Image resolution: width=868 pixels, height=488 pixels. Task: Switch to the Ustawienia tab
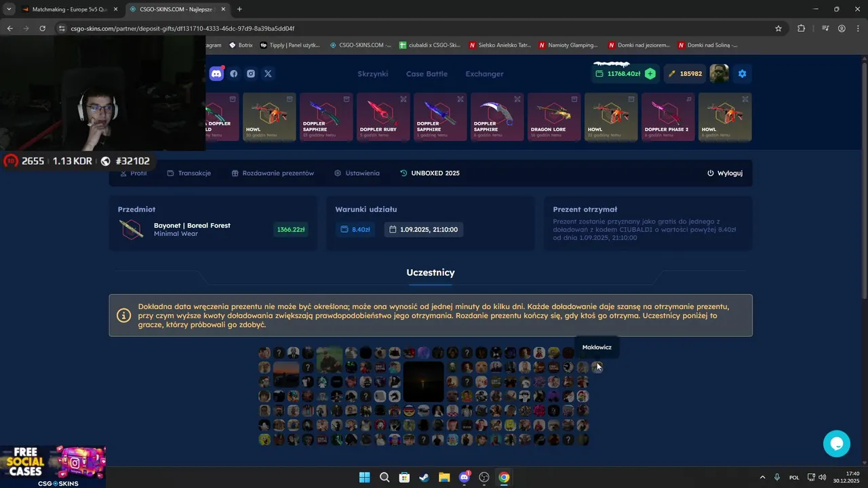coord(357,174)
